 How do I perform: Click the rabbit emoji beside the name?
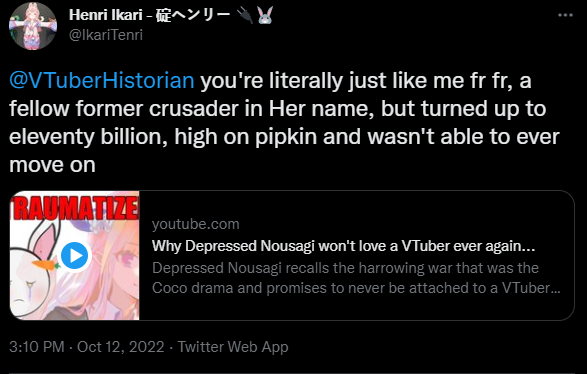[x=265, y=15]
